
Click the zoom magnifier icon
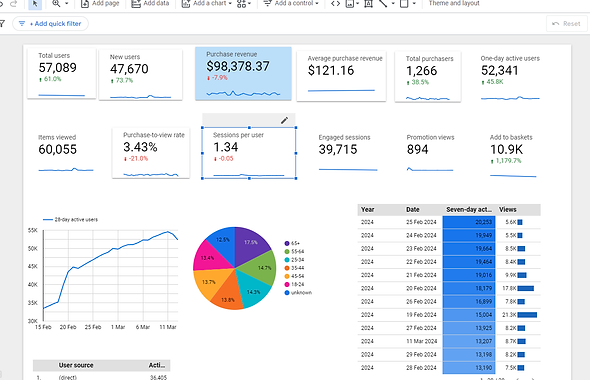[56, 3]
